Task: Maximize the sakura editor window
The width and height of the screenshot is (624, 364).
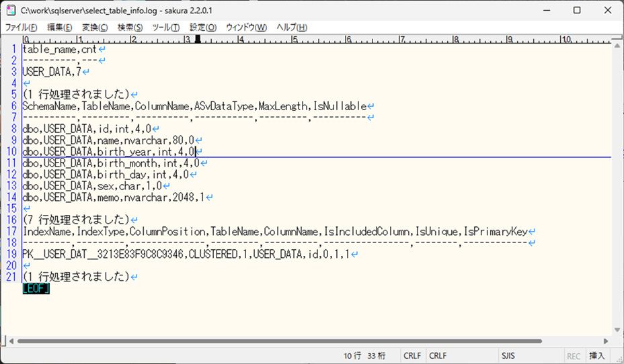Action: coord(577,10)
